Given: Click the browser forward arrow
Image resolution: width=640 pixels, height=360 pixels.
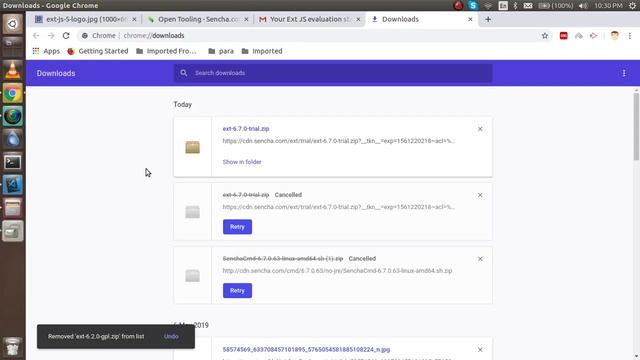Looking at the screenshot, I should (51, 36).
